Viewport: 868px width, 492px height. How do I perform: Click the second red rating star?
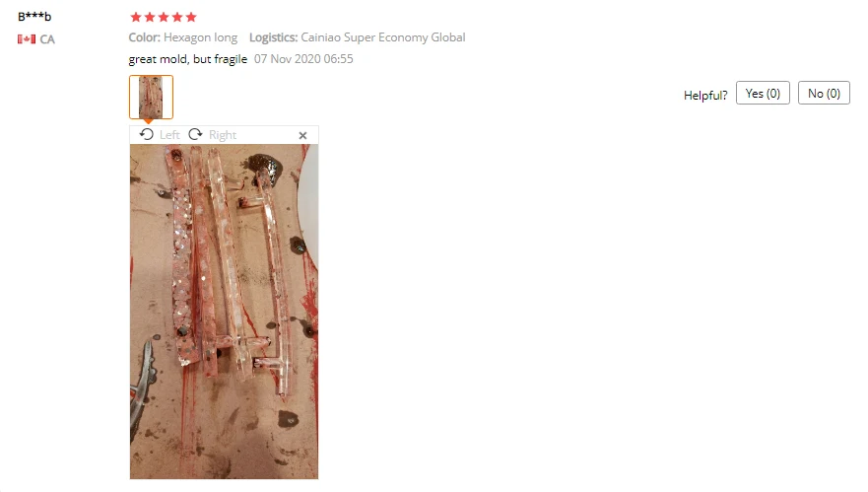(150, 17)
